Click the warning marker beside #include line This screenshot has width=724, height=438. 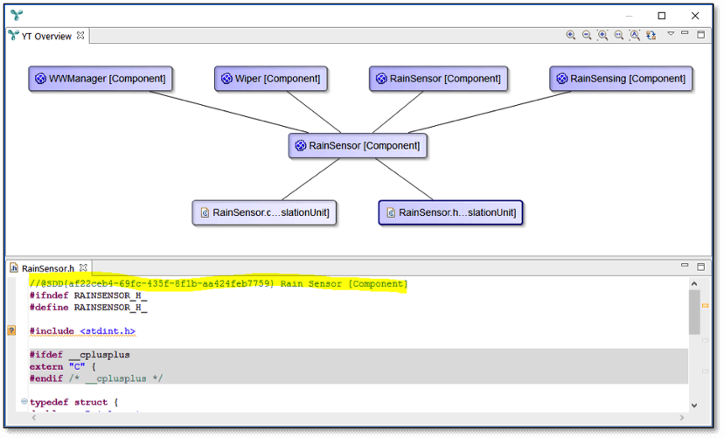pos(12,330)
